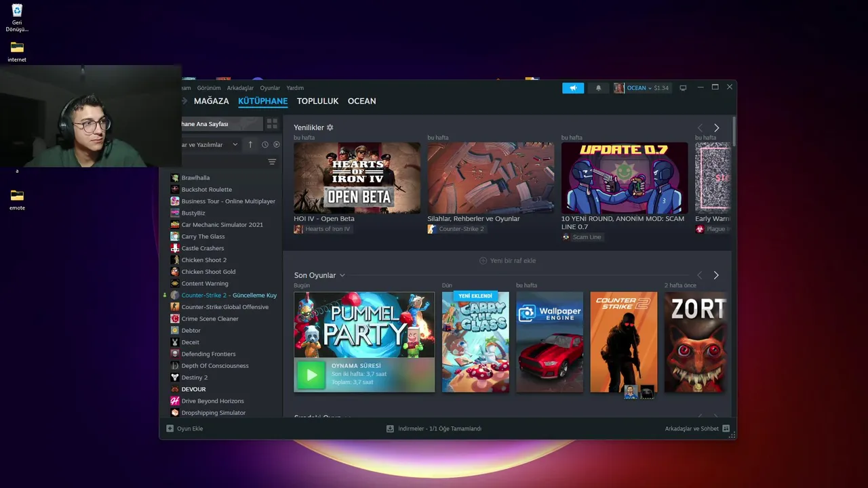Click the Buckshot Roulette game icon
This screenshot has height=488, width=868.
175,189
